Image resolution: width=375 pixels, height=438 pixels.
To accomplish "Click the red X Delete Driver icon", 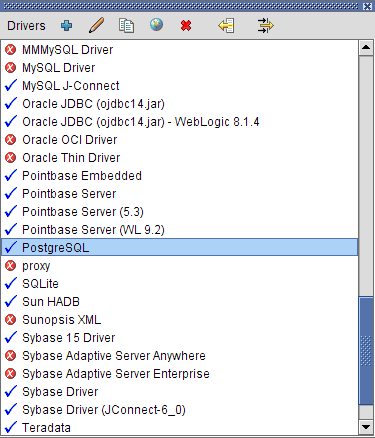I will pyautogui.click(x=186, y=26).
